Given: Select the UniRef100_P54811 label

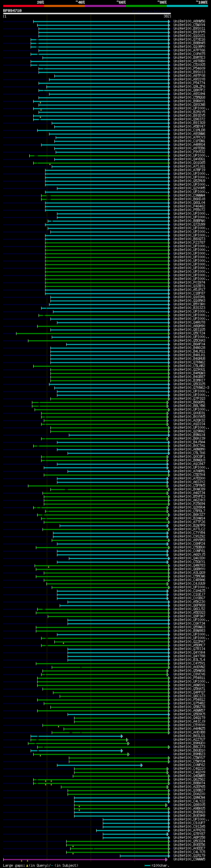Looking at the screenshot, I should [x=189, y=678].
